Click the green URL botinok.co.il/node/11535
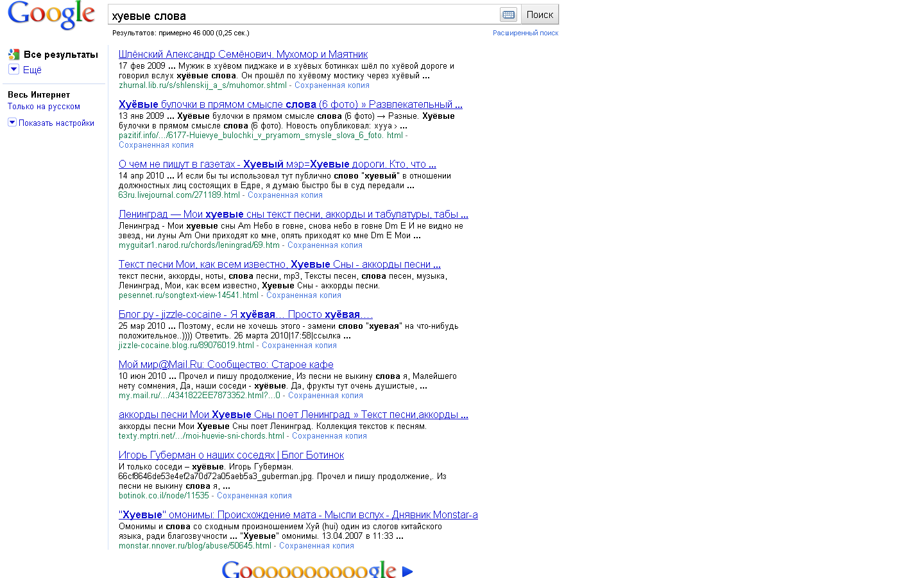Screen dimensions: 924x578 (x=164, y=496)
